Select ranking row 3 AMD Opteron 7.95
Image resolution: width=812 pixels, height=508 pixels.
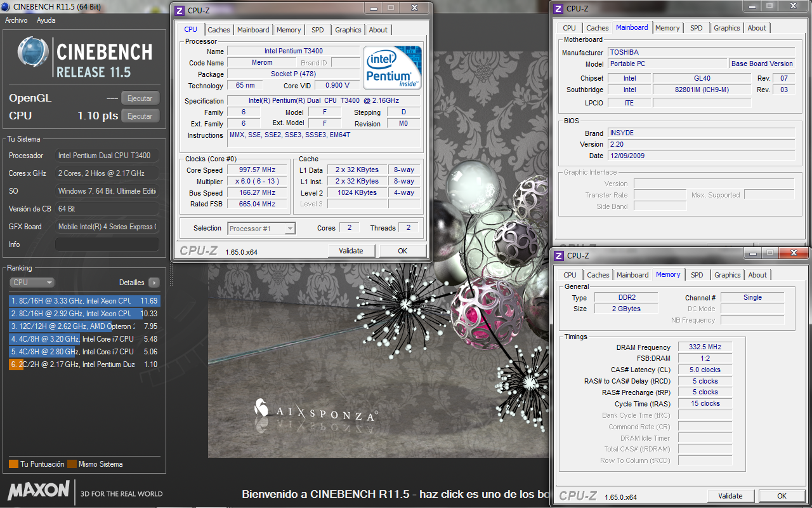tap(84, 326)
